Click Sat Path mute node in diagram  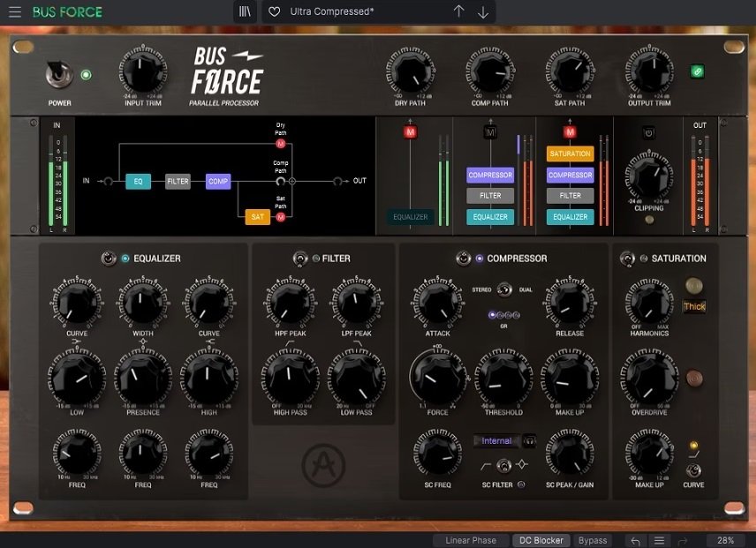pos(281,217)
